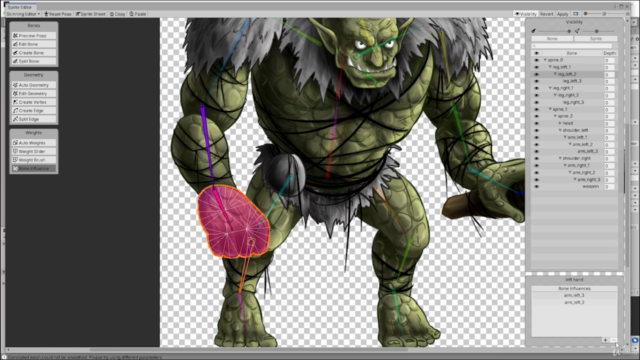
Task: Hide the head bone
Action: pos(536,123)
